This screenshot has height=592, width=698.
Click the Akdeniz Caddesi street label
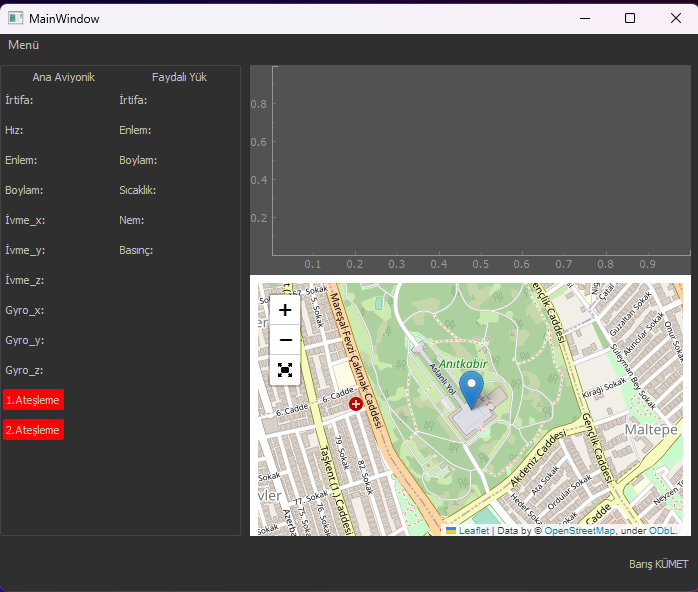click(538, 458)
